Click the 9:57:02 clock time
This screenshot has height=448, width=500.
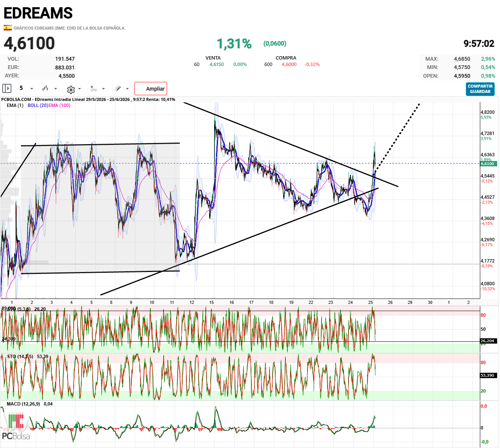click(x=479, y=44)
